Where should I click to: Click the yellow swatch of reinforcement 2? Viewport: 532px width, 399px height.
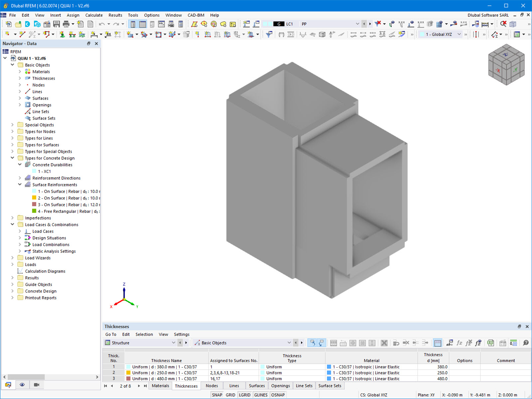point(35,198)
